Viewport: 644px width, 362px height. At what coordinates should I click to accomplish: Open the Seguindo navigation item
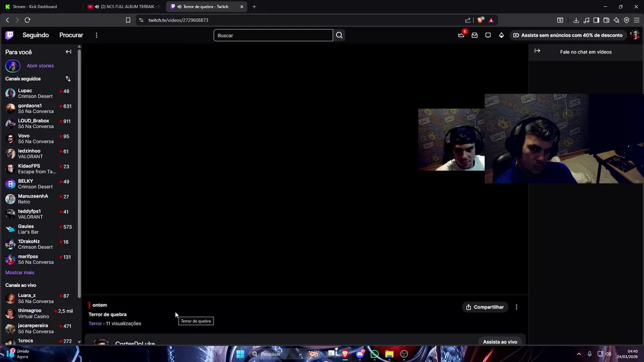point(36,35)
